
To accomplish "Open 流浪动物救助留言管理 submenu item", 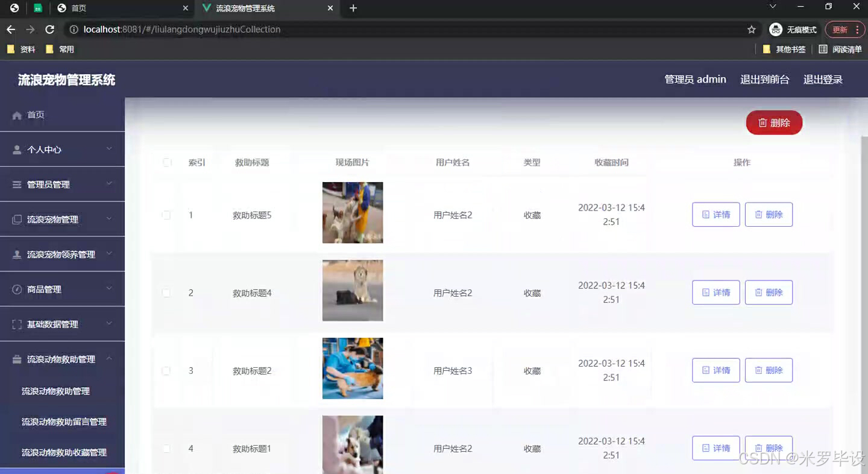I will (62, 422).
